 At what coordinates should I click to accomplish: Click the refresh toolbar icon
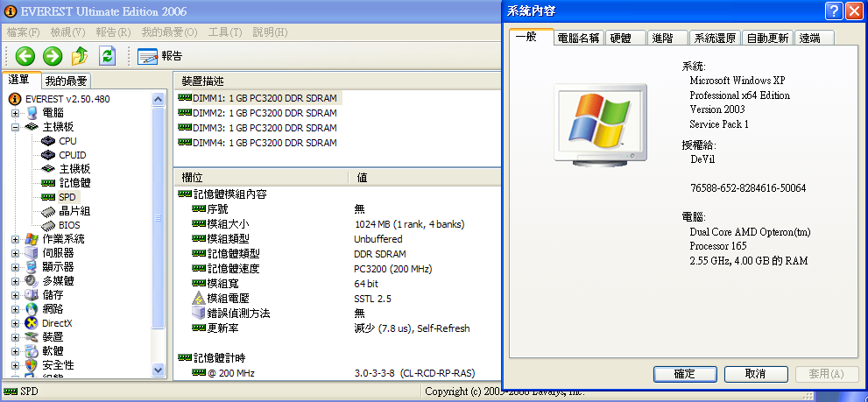click(107, 56)
